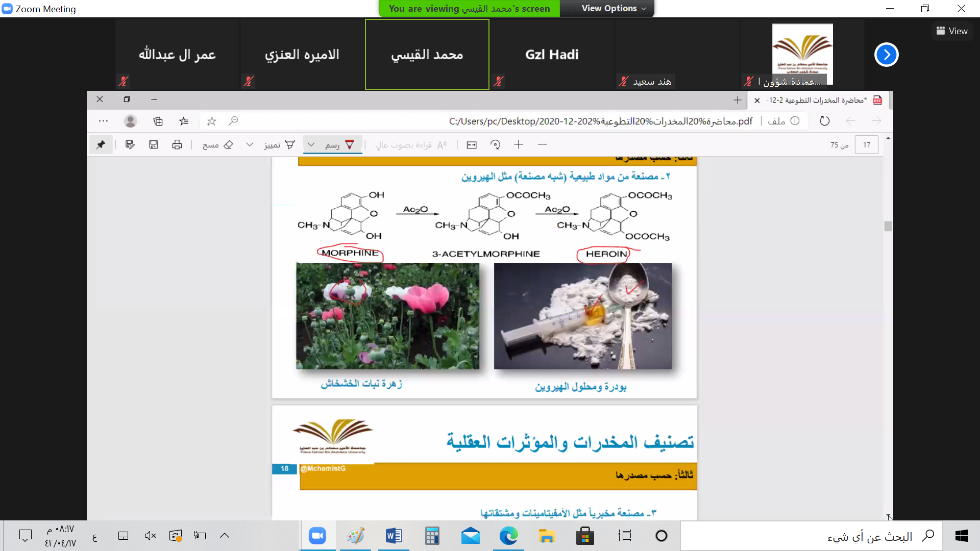Expand the draw tool options arrow
Image resolution: width=980 pixels, height=551 pixels.
[311, 145]
